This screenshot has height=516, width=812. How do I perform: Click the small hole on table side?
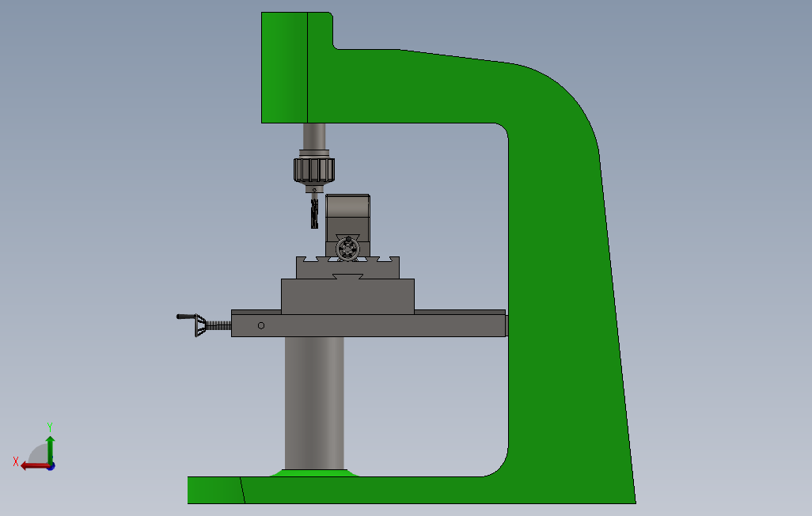pyautogui.click(x=261, y=326)
